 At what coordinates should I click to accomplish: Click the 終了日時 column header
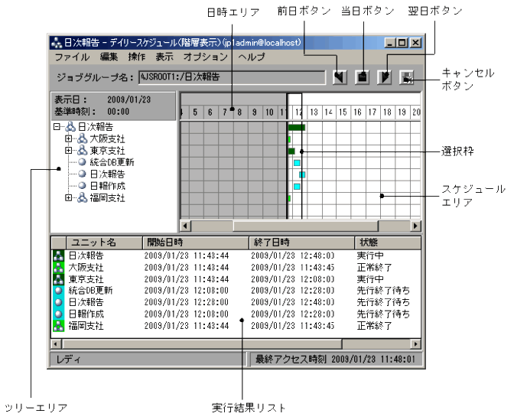pos(302,243)
